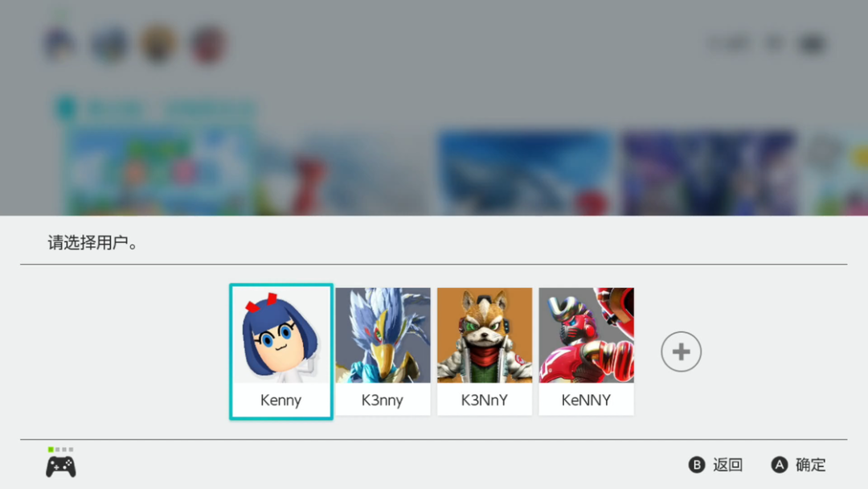Click the first blurred game tile
The width and height of the screenshot is (868, 489).
pos(161,171)
